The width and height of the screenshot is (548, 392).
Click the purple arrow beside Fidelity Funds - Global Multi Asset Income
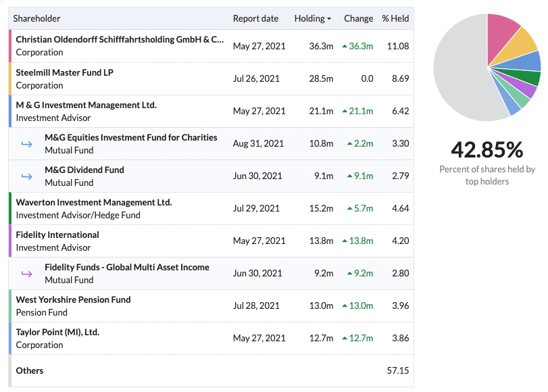[27, 274]
